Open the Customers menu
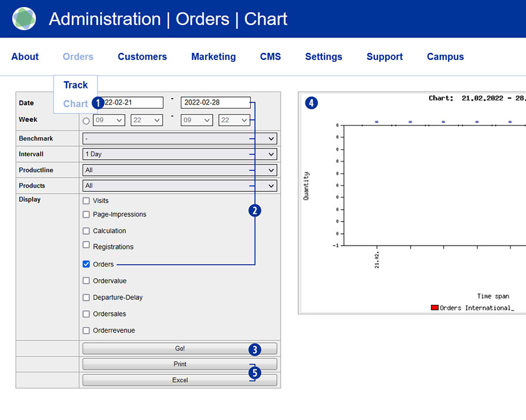 pos(142,57)
